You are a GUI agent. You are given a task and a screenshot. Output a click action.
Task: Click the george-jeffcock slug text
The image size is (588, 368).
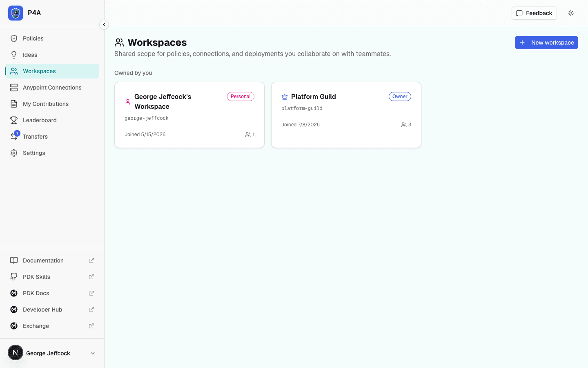[147, 118]
